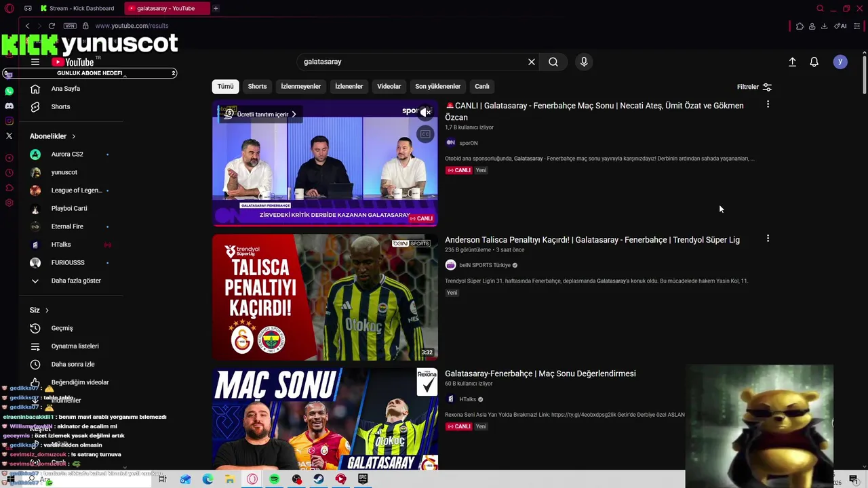868x488 pixels.
Task: Open the browser AI assistant button
Action: click(841, 26)
